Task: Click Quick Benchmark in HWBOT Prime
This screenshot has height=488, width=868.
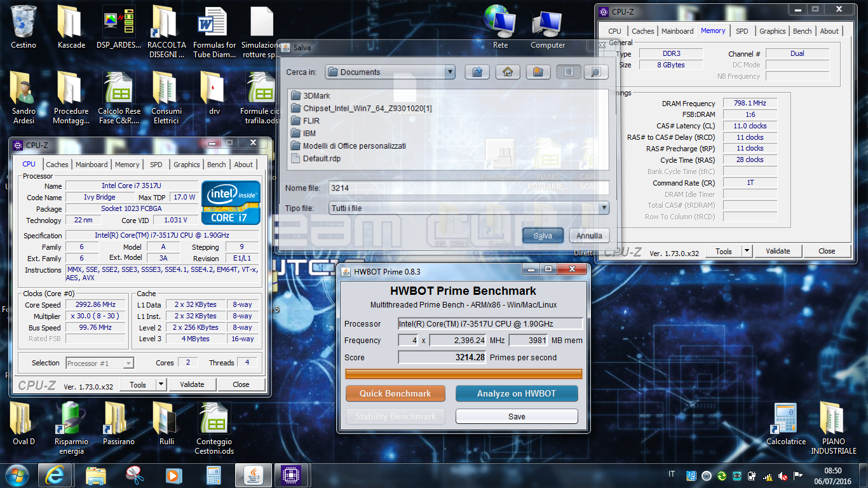Action: [x=395, y=393]
